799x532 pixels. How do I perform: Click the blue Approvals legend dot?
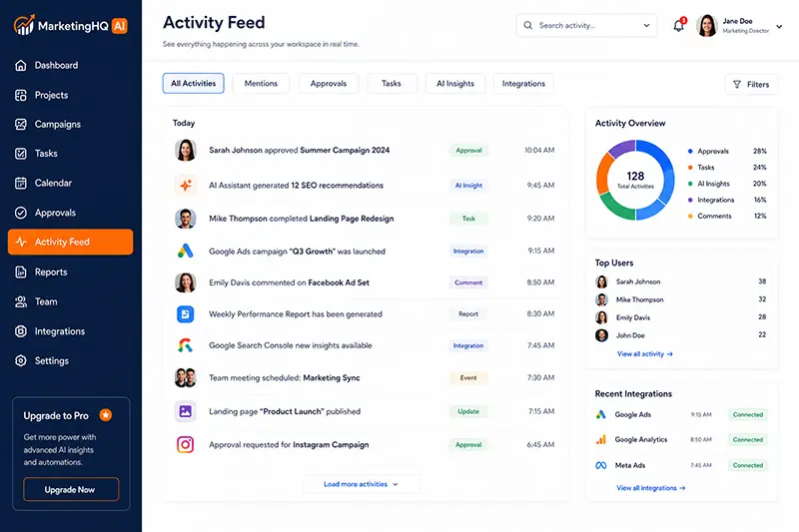pos(690,151)
